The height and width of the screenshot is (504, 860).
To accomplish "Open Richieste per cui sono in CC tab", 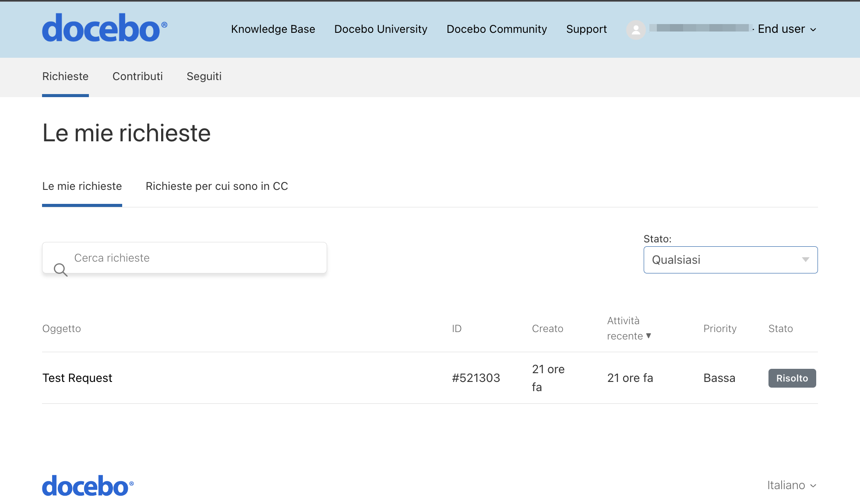I will click(217, 186).
